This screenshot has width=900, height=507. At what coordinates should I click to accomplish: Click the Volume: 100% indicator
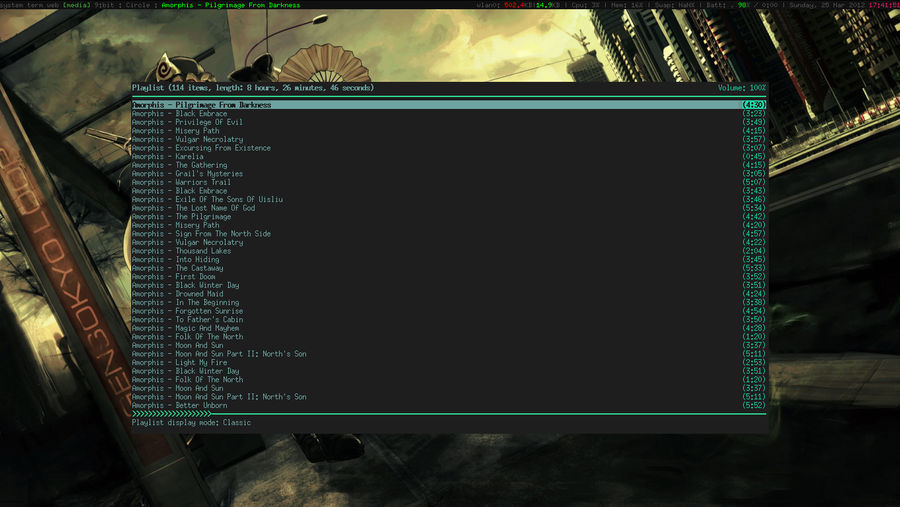click(x=742, y=88)
